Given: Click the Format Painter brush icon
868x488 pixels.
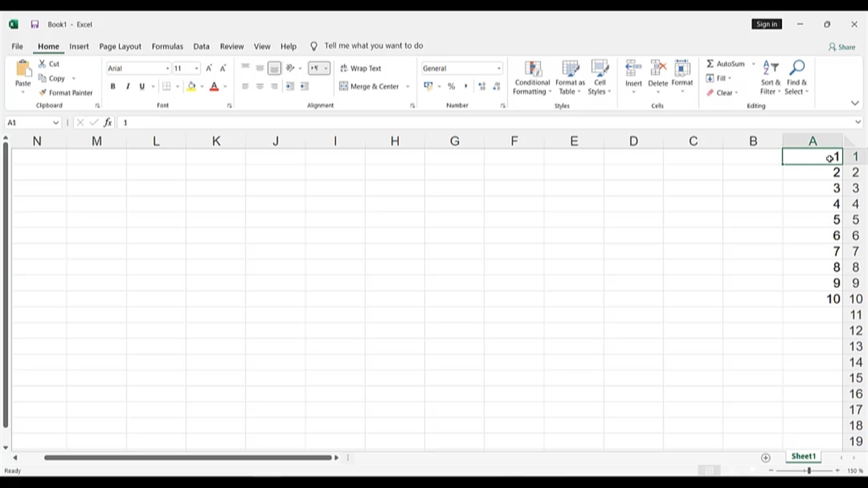Looking at the screenshot, I should (x=43, y=93).
